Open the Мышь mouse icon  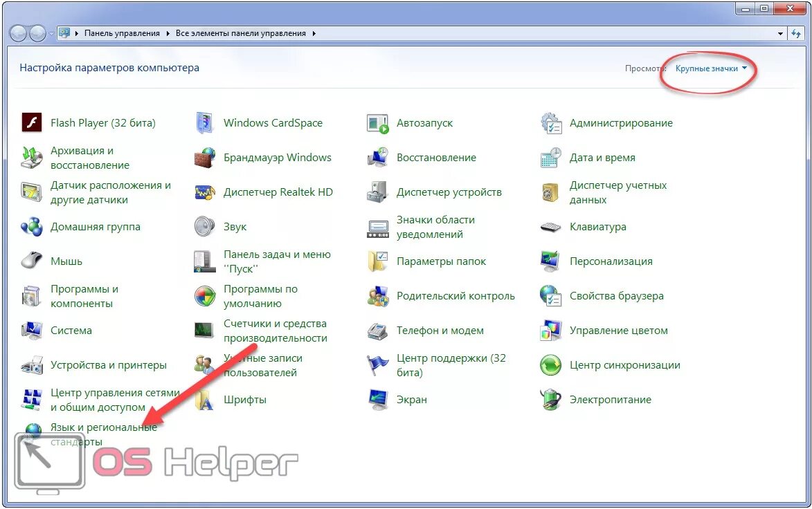32,260
